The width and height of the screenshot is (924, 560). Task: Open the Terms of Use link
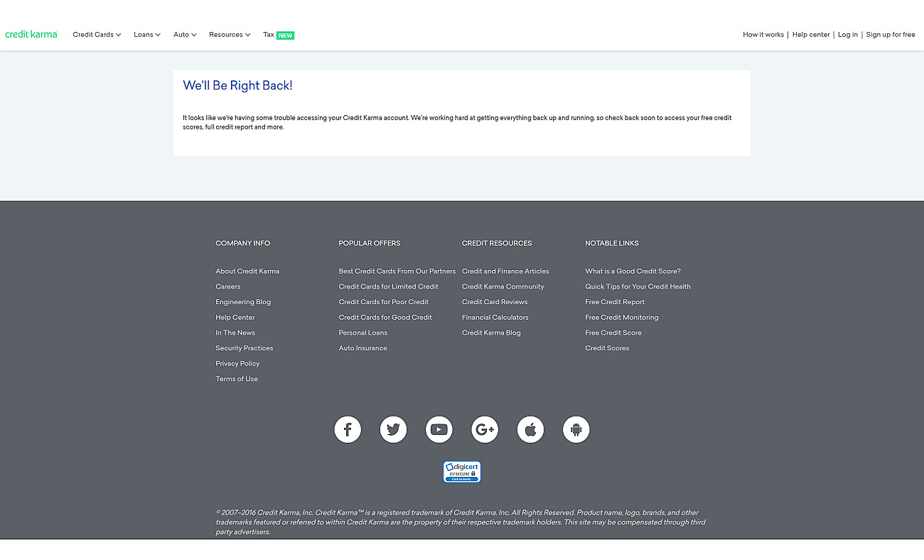237,379
